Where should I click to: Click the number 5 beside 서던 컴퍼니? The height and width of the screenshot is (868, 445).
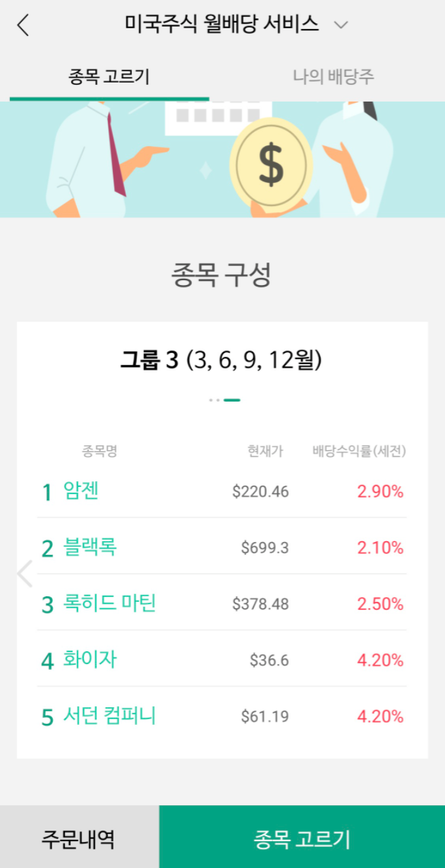pyautogui.click(x=46, y=716)
